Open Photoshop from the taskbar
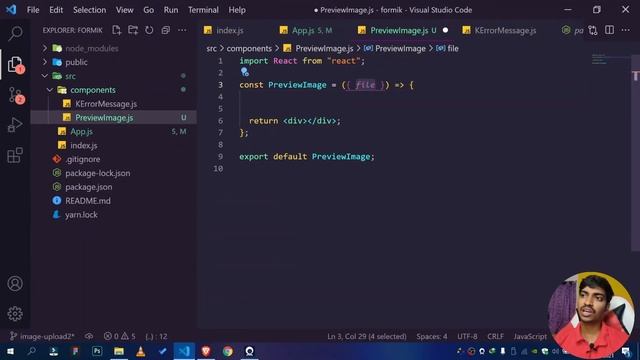The width and height of the screenshot is (640, 360). click(97, 351)
